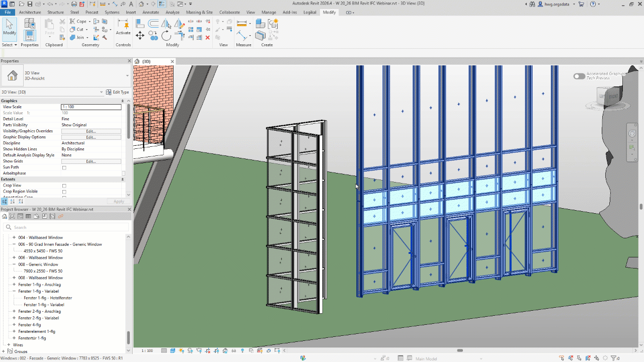Screen dimensions: 644x362
Task: Select the Modify arrow tool
Action: coord(10,29)
